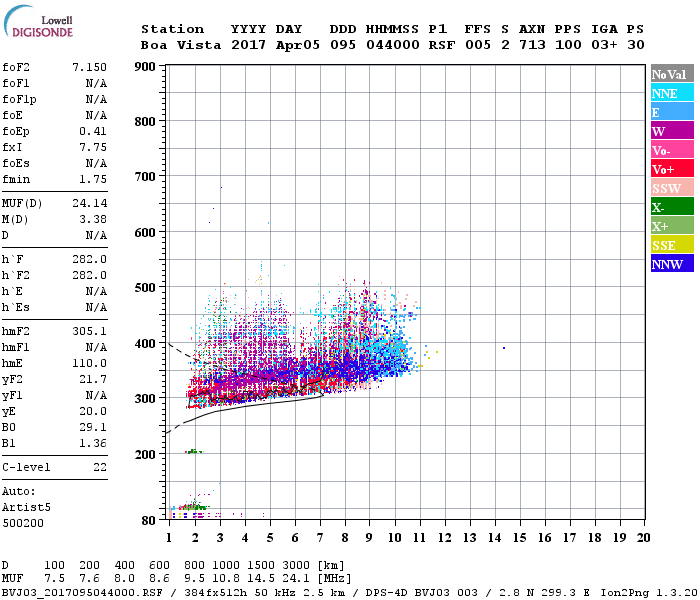Image resolution: width=700 pixels, height=600 pixels.
Task: Click the 044000 time value
Action: (x=393, y=45)
